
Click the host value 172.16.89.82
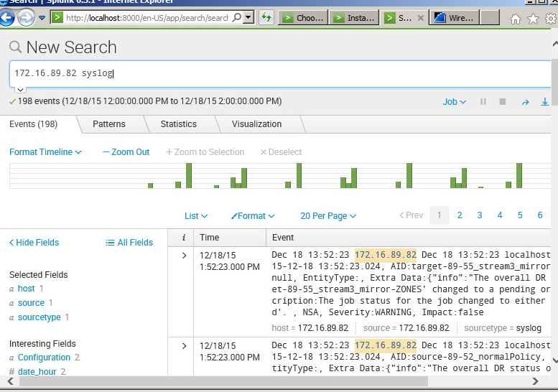pyautogui.click(x=322, y=328)
